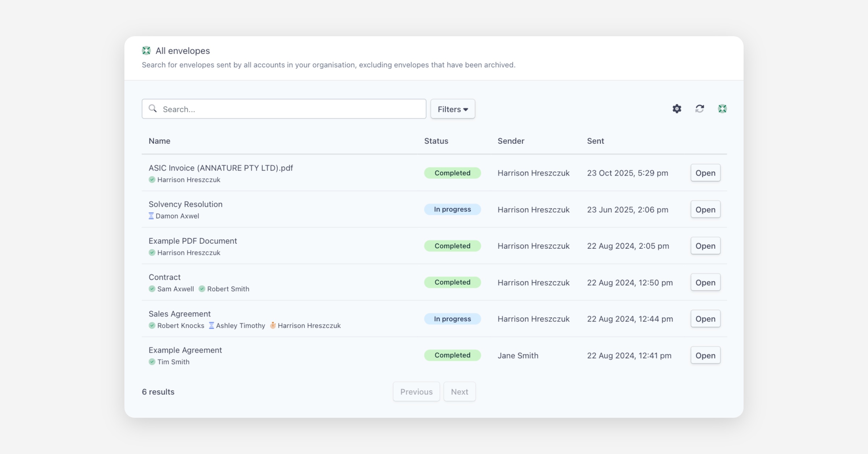Click green check icon beside Tim Smith
Viewport: 868px width, 454px height.
(x=152, y=362)
